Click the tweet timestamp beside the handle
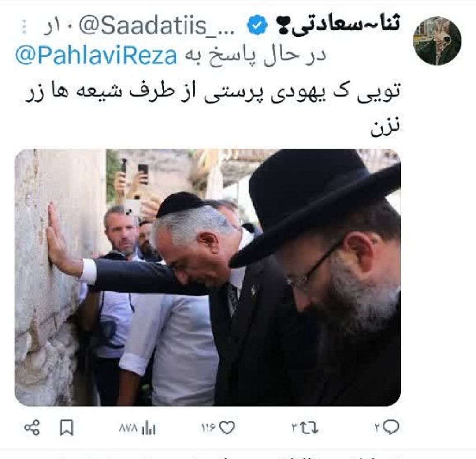Screen dimensions: 476x459 (59, 27)
